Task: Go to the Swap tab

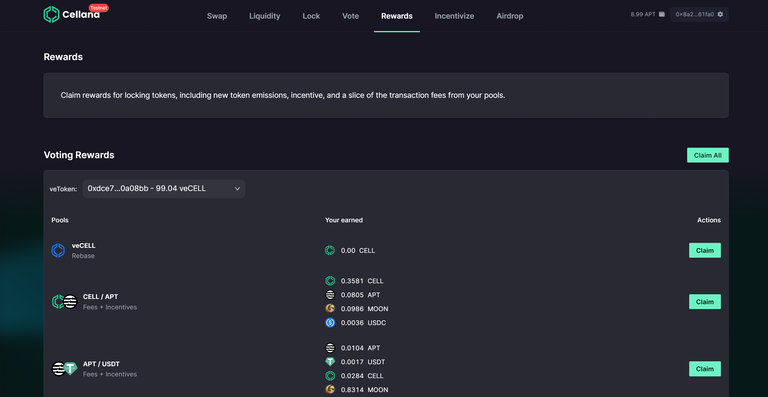Action: point(216,16)
